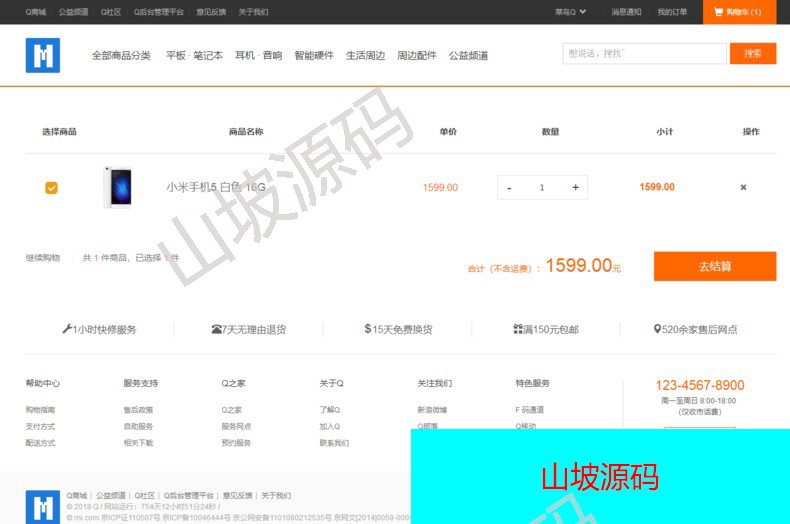Screen dimensions: 790x524
Task: Click the bold subtotal 1599.00
Action: coord(657,187)
